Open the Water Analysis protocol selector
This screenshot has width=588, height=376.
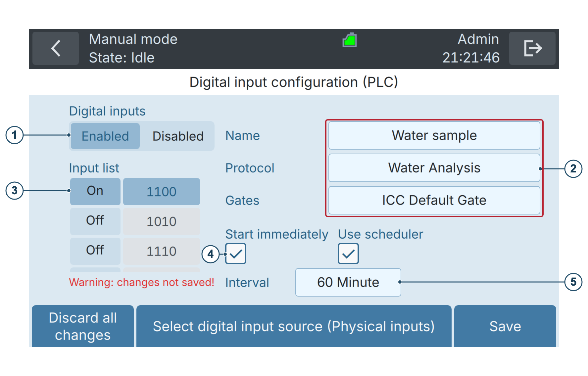point(434,168)
